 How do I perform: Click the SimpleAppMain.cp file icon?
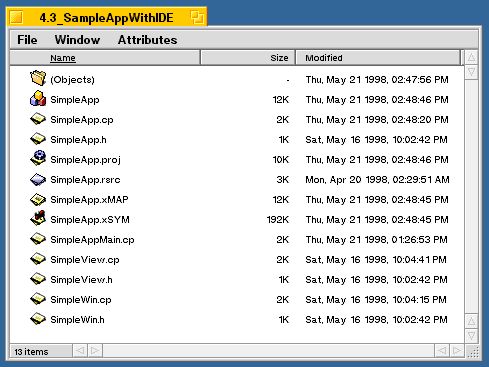coord(38,239)
